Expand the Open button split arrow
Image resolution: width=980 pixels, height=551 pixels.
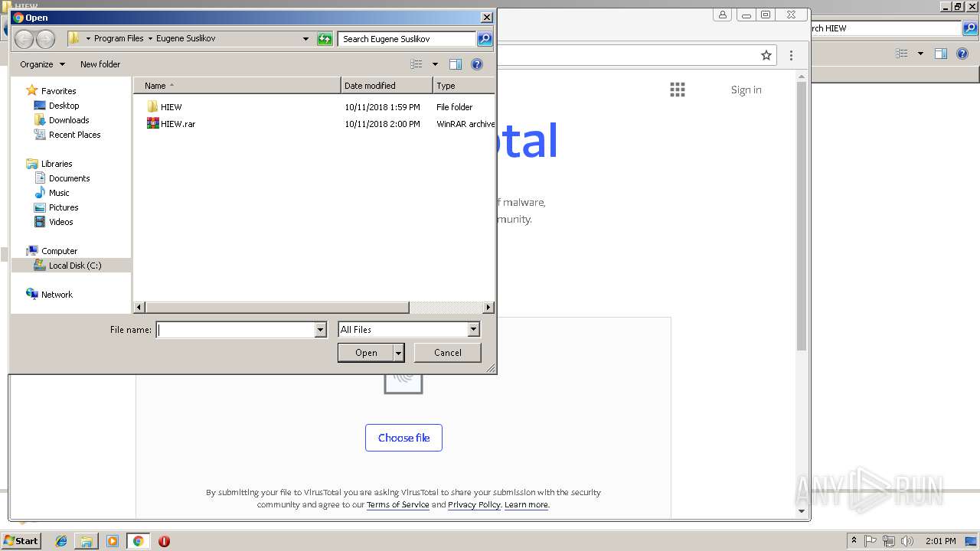[398, 353]
